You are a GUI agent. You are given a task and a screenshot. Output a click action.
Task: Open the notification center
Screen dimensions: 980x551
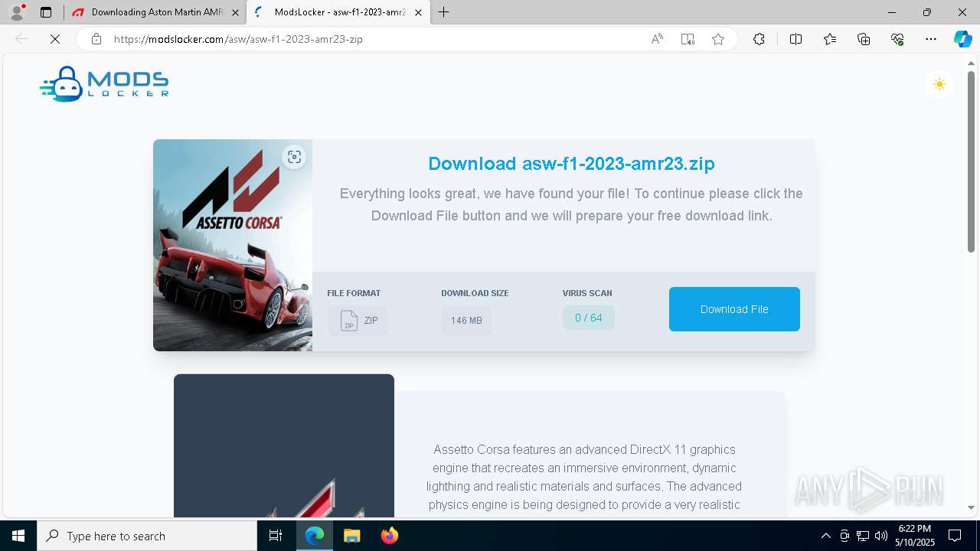coord(955,536)
